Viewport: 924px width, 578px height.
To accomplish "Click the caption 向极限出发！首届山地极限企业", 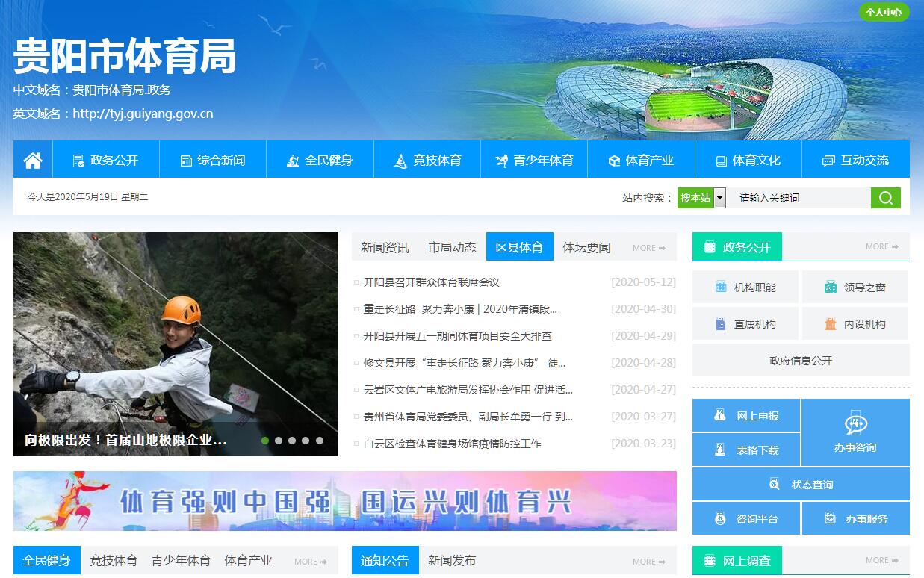I will click(x=125, y=441).
